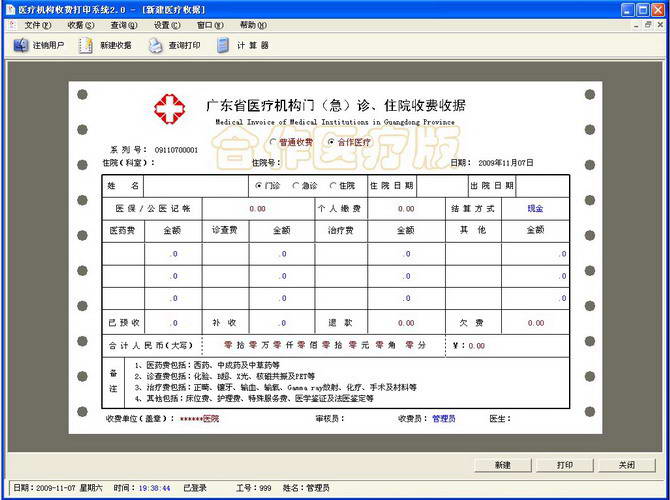Viewport: 670px width, 500px height.
Task: Click the 其他 column header
Action: click(x=473, y=230)
